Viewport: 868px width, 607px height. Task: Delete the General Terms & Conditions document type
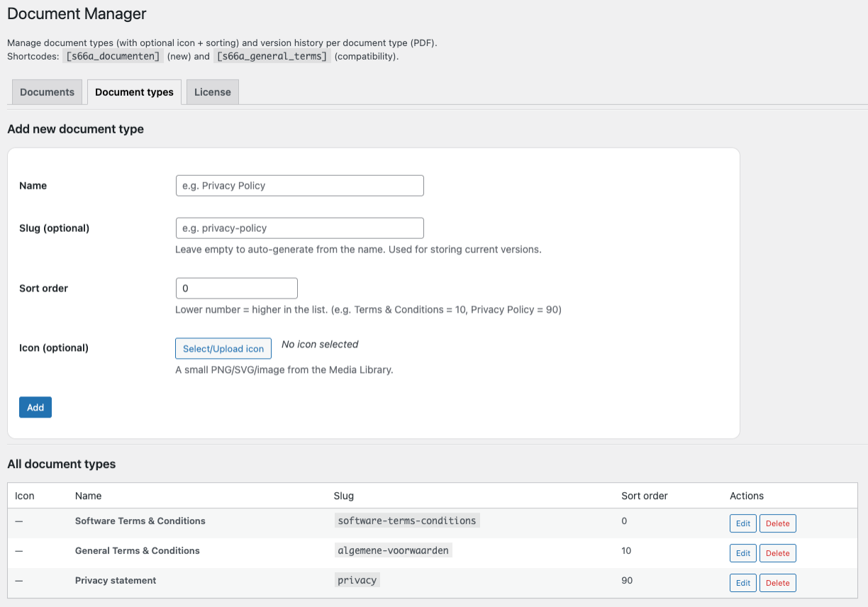pos(777,552)
